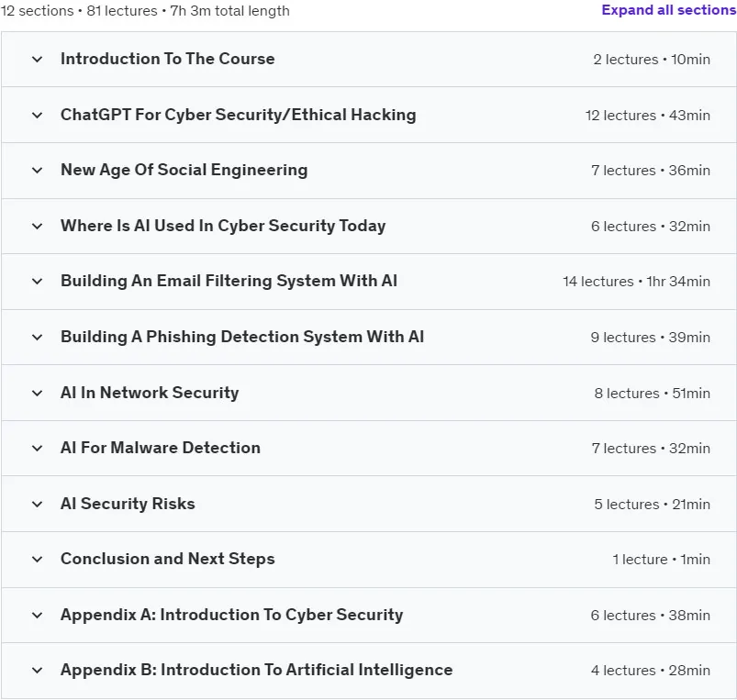This screenshot has height=700, width=737.
Task: Click chevron beside New Age Of Social Engineering
Action: point(37,170)
